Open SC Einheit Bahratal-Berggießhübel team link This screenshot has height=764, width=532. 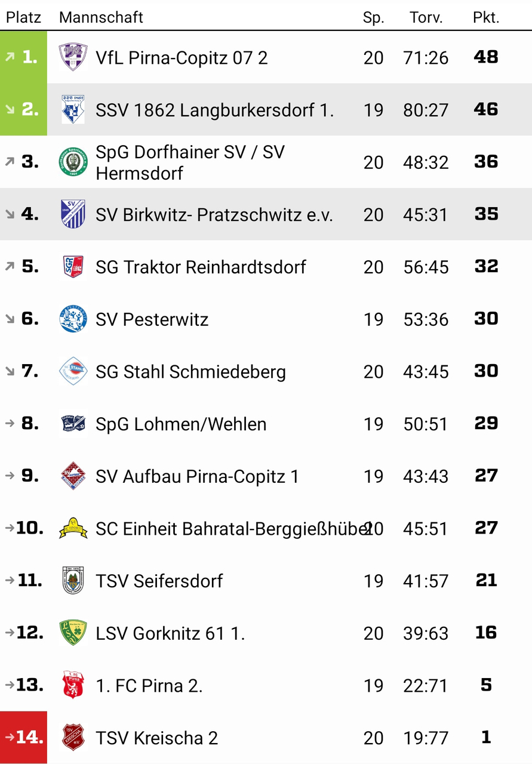pos(230,529)
